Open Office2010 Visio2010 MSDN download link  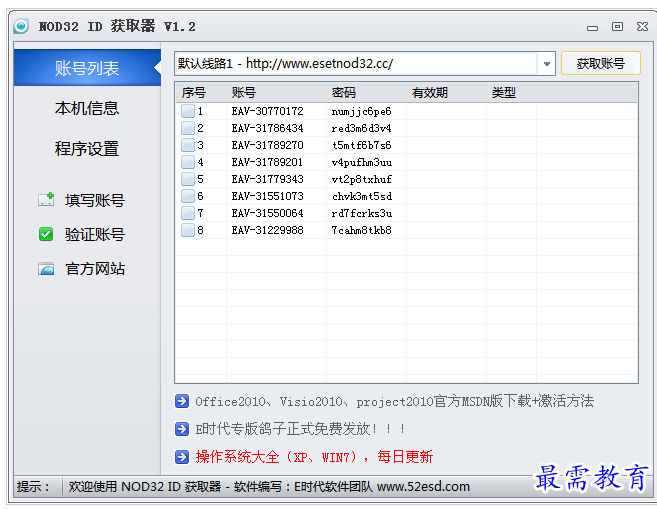pyautogui.click(x=394, y=401)
